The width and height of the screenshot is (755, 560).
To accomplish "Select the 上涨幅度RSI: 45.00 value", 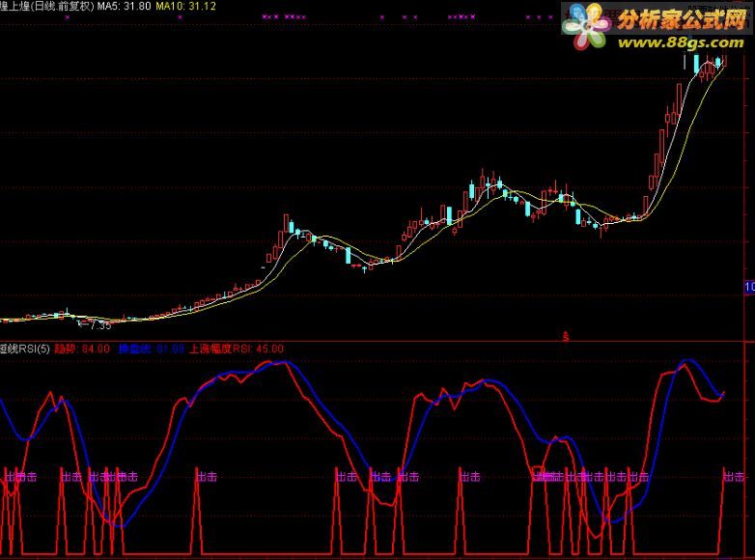I will (x=236, y=349).
